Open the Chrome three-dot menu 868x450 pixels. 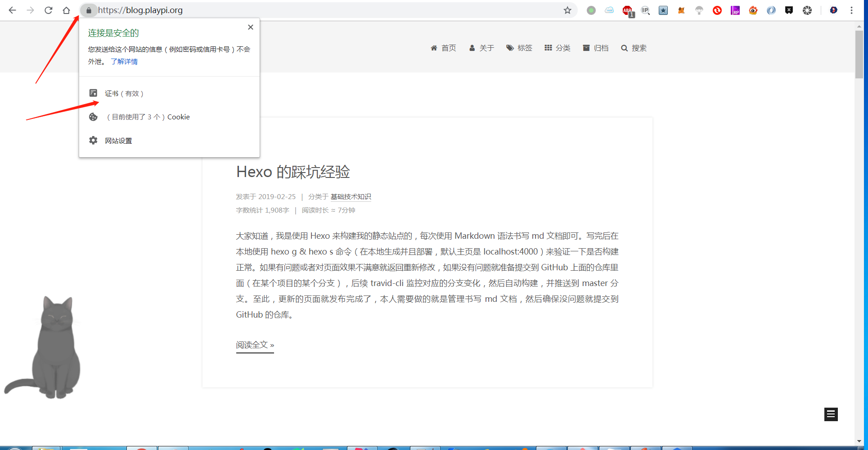coord(851,10)
